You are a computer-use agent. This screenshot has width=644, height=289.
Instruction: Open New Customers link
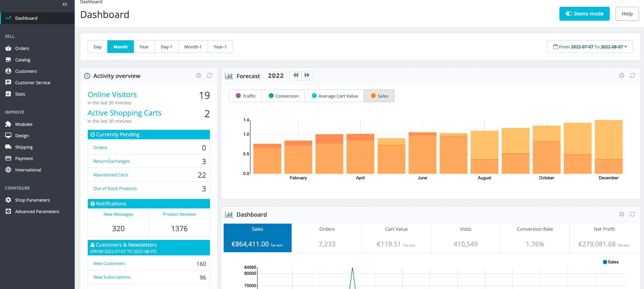(x=109, y=263)
